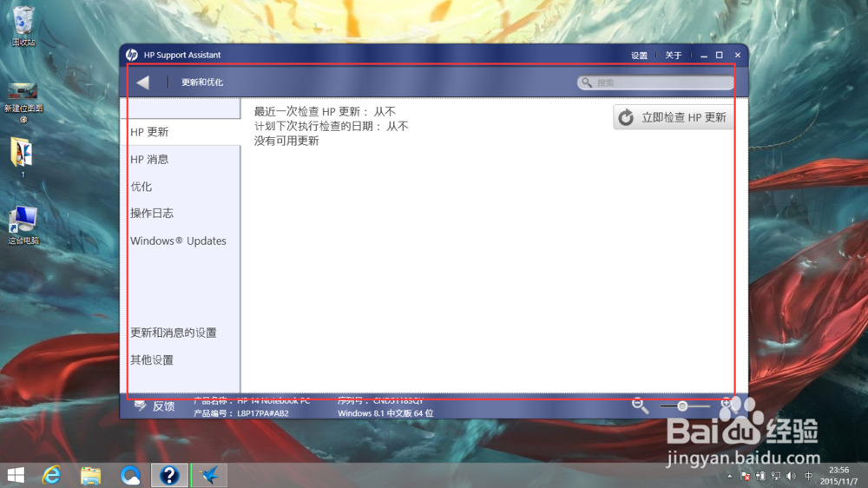
Task: Open 关于 in title bar
Action: pos(674,56)
